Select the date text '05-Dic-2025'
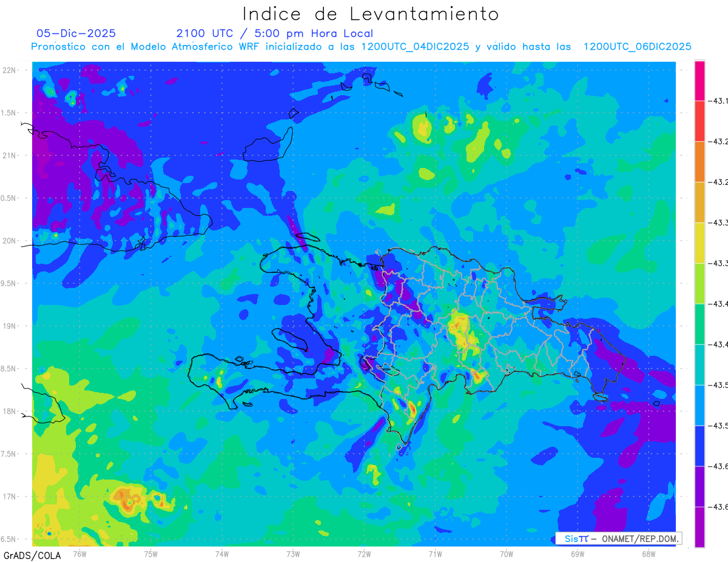The image size is (728, 562). point(76,34)
